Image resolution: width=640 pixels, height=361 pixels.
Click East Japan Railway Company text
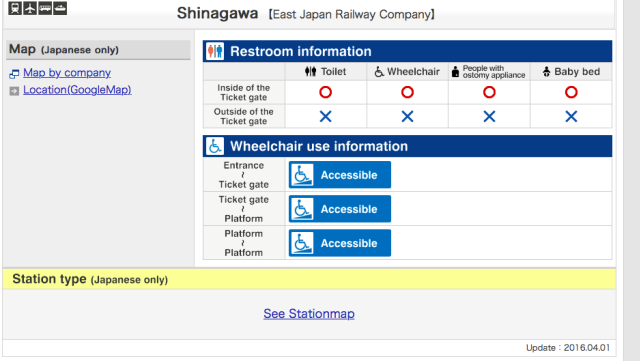351,14
